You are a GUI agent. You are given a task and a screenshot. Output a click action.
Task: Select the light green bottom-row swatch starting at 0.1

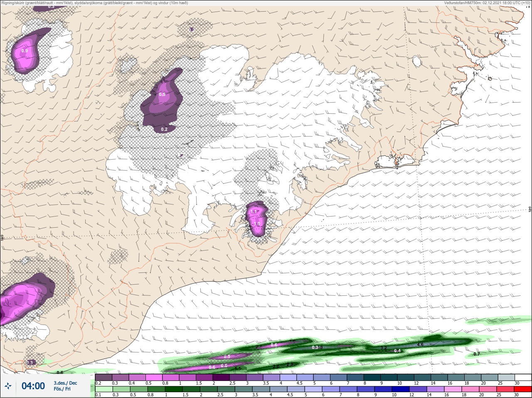(103, 389)
